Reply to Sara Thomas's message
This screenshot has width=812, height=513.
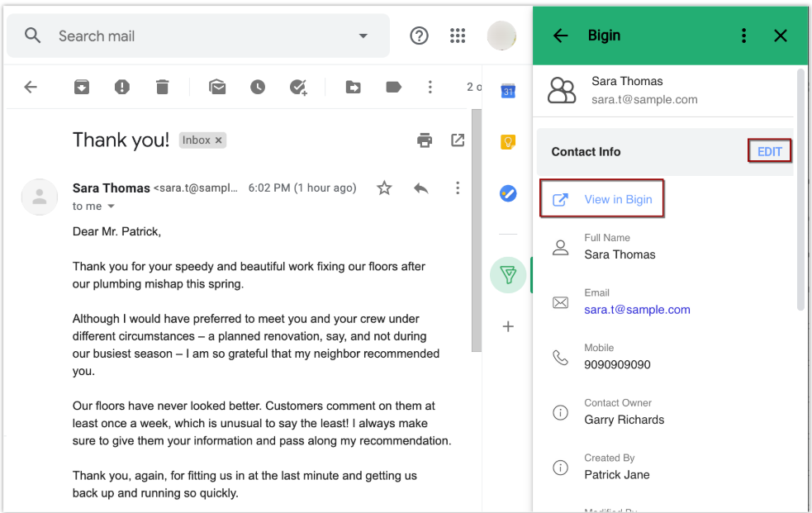421,188
